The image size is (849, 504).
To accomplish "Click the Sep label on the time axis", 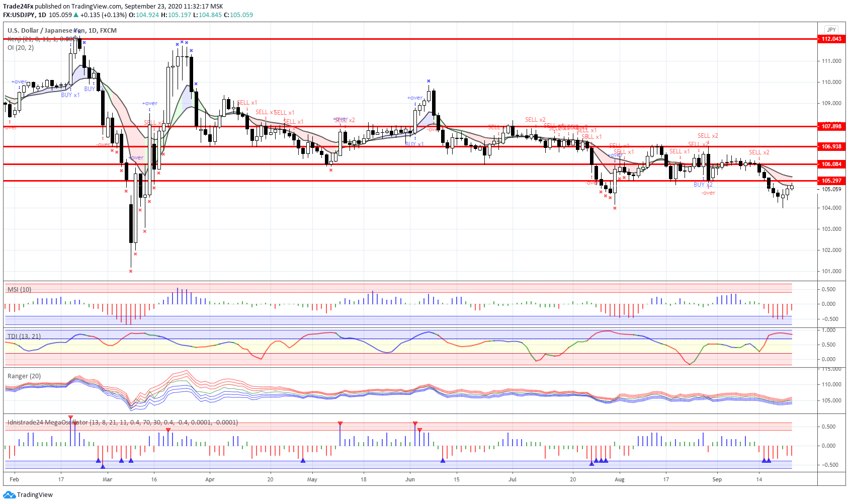I will [x=717, y=479].
